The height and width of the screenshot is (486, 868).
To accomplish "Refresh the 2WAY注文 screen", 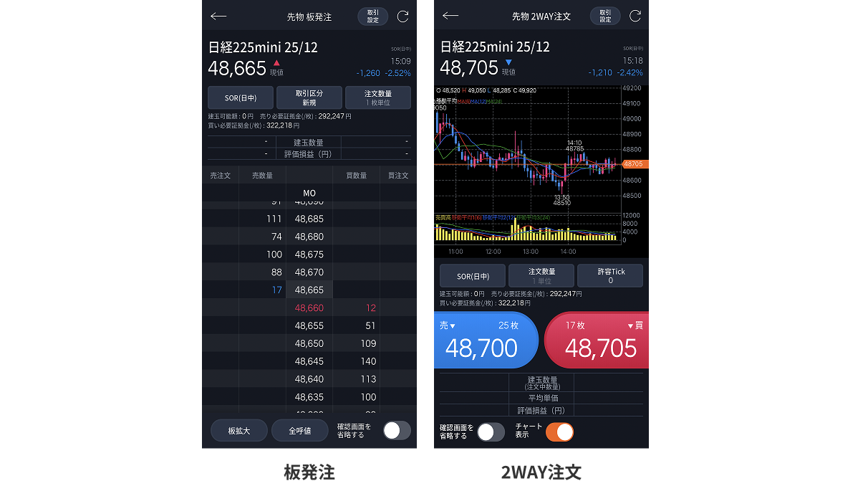I will point(635,16).
